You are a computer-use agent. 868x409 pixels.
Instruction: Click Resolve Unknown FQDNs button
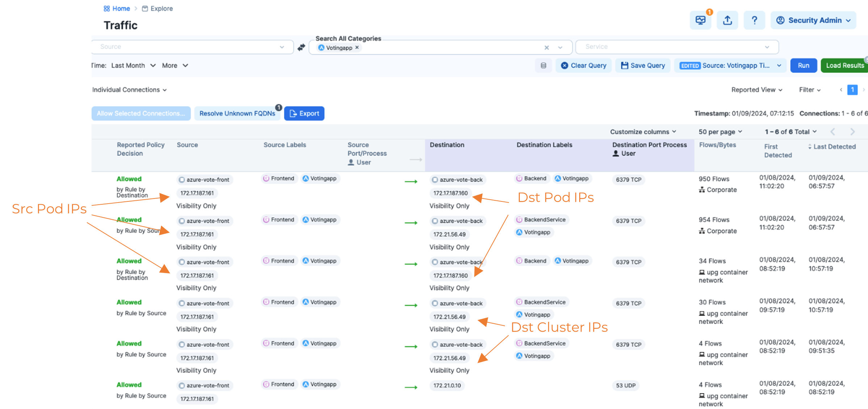point(237,114)
